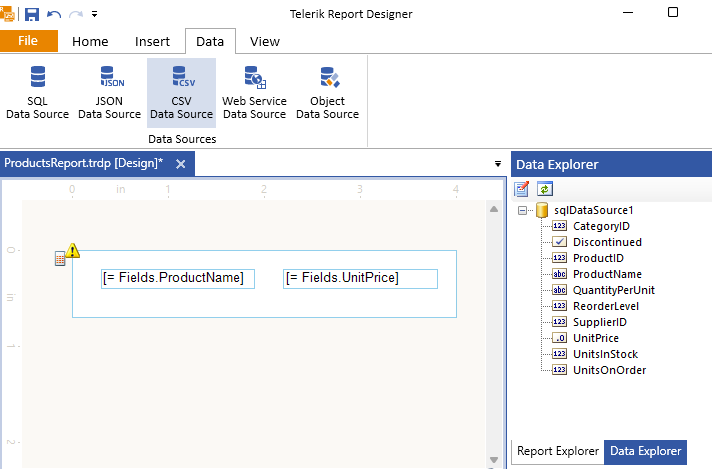Screen dimensions: 712x469
Task: Open the Insert ribbon tab
Action: [153, 41]
